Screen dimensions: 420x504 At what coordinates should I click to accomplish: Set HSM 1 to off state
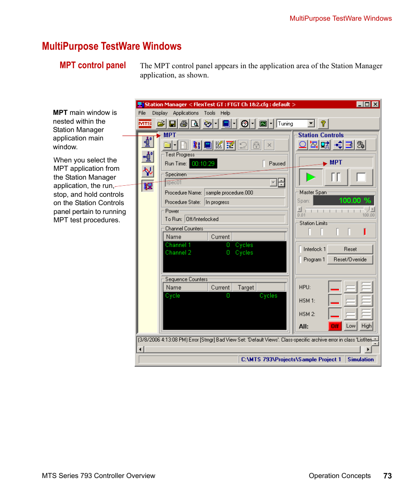click(x=335, y=301)
